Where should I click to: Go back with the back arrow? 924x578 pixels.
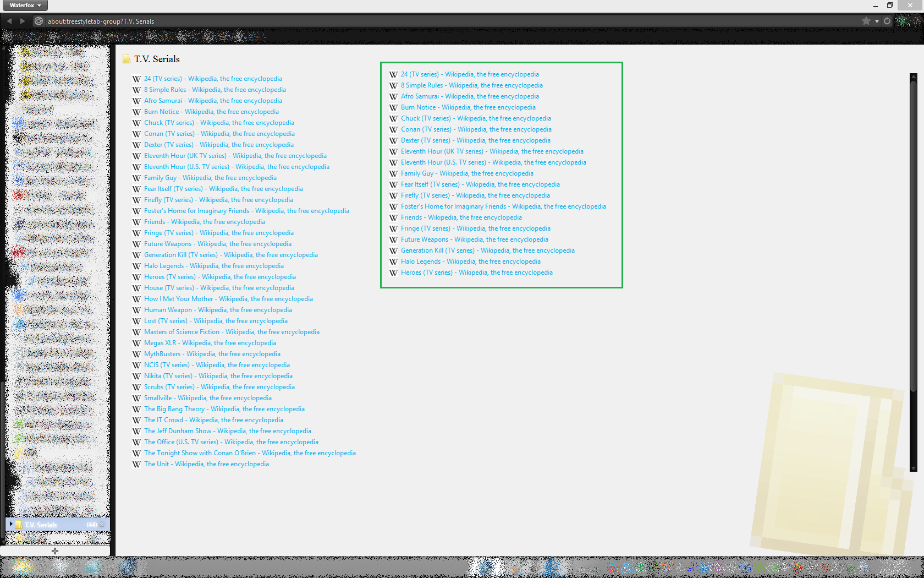click(9, 21)
